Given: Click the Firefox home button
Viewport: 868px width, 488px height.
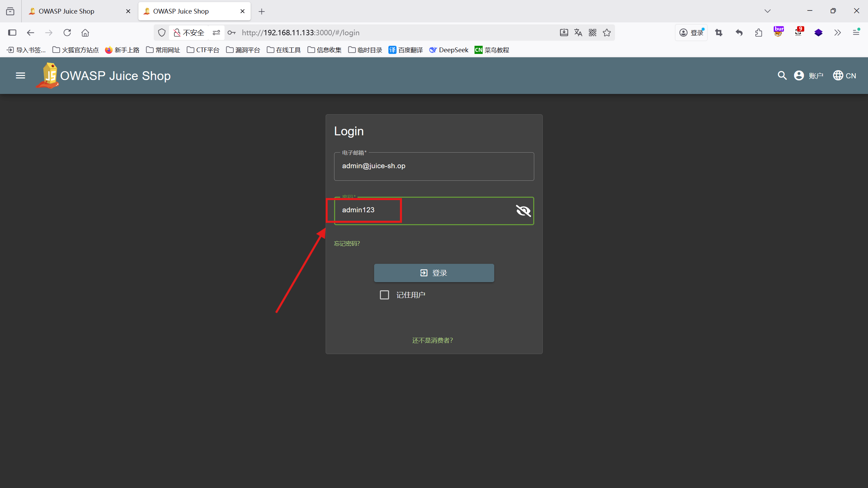Looking at the screenshot, I should pyautogui.click(x=85, y=33).
